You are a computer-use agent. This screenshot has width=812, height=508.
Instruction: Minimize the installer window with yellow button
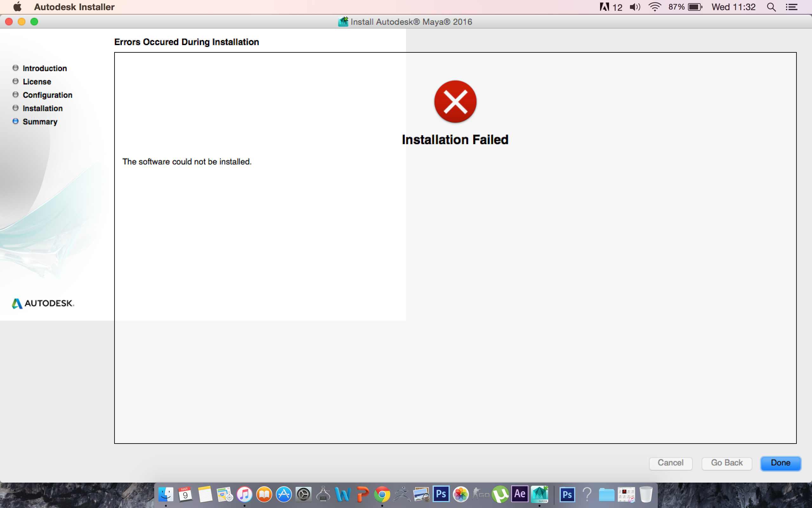pyautogui.click(x=22, y=22)
